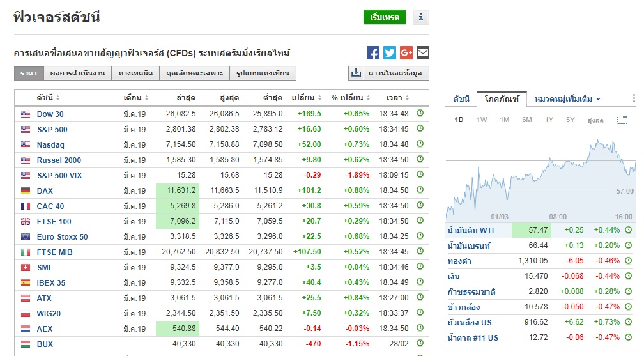Screen dimensions: 644x356
Task: Set chart range to 5Y
Action: [570, 120]
